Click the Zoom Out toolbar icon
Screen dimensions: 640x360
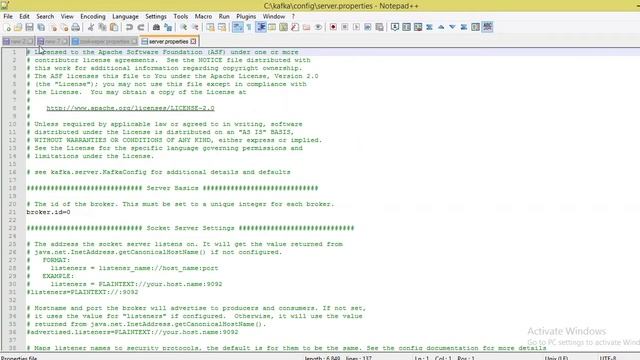click(195, 27)
